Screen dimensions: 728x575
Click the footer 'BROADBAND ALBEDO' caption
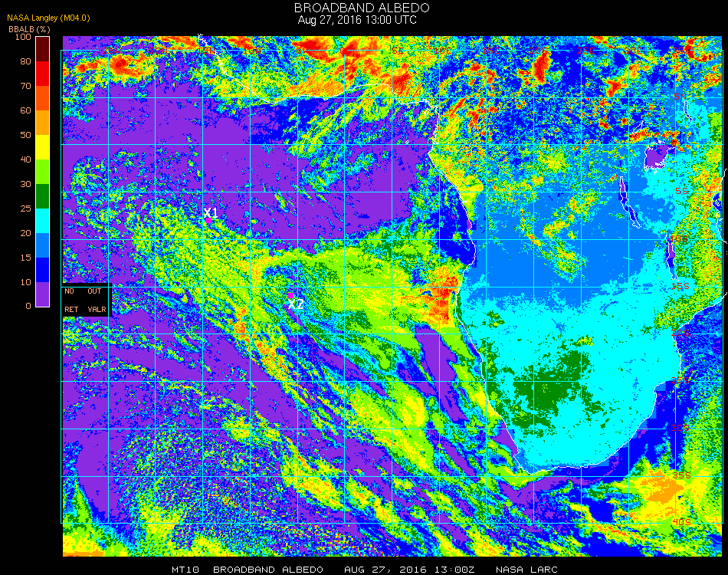click(268, 570)
